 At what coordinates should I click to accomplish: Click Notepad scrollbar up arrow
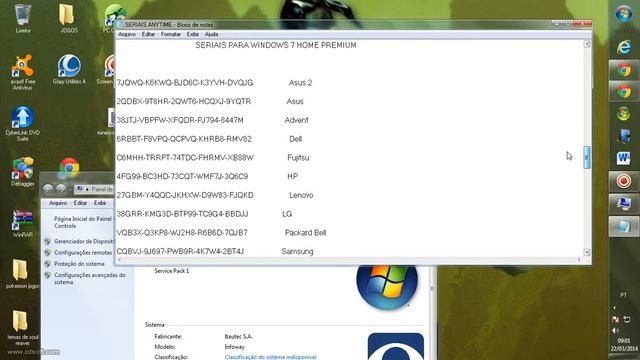tap(587, 44)
